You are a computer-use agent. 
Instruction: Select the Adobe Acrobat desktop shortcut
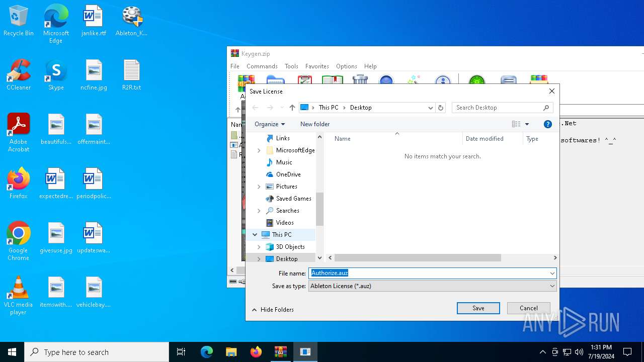tap(19, 133)
